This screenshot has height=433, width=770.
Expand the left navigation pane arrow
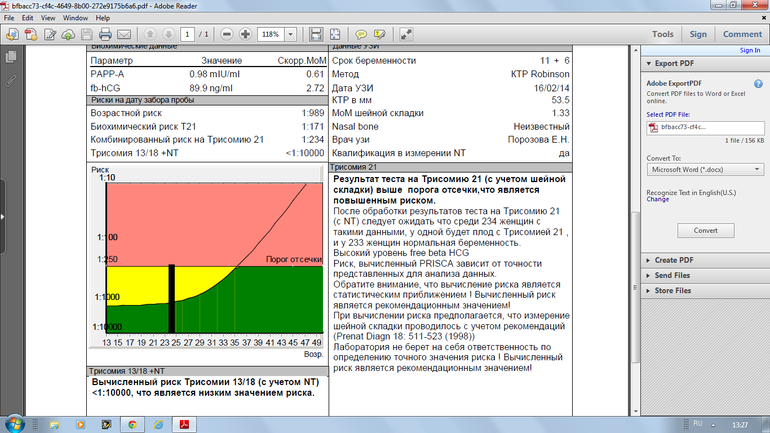[2, 216]
